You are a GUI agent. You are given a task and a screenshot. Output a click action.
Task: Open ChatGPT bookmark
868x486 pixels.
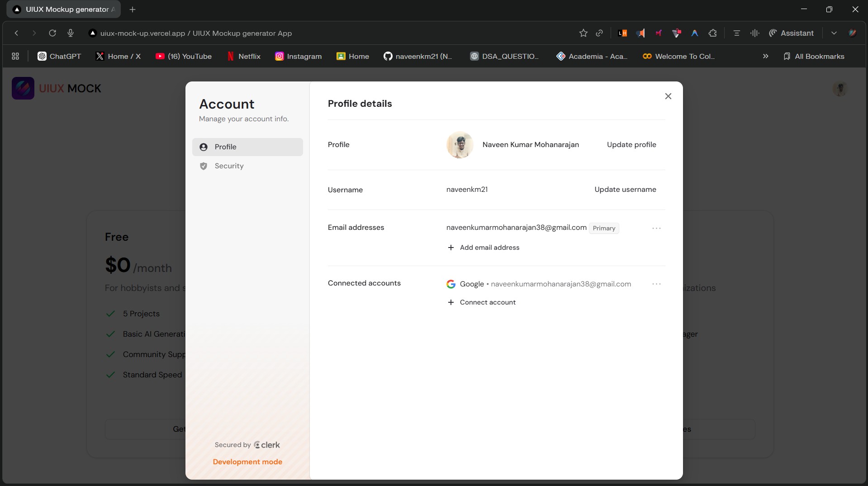coord(59,56)
